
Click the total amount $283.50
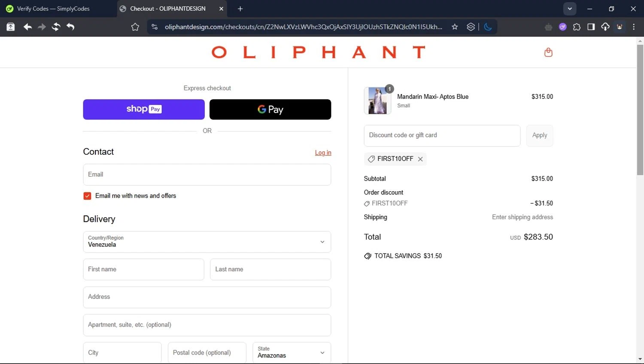pyautogui.click(x=538, y=237)
